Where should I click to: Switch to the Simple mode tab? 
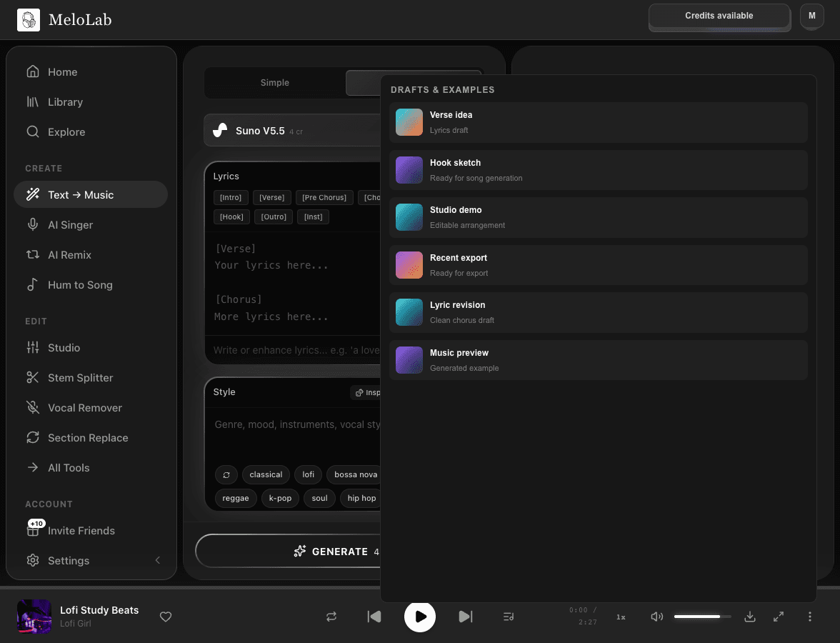pos(275,83)
